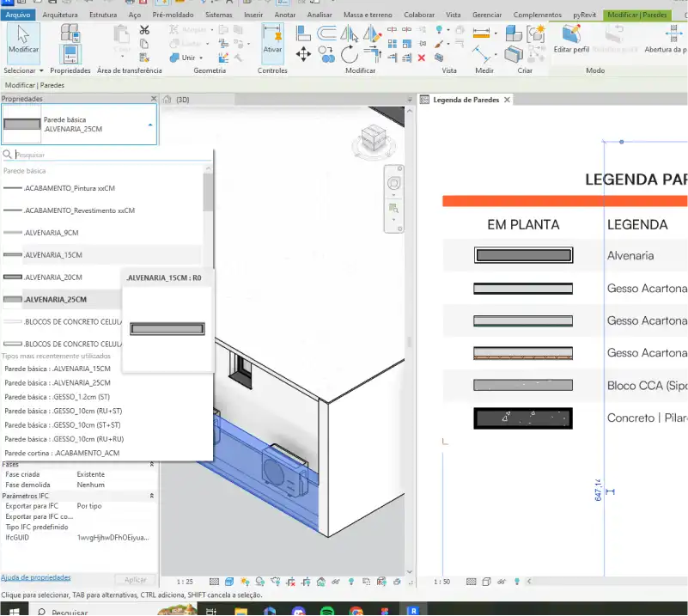Collapse the wall type selector dropdown
Viewport: 688px width, 616px height.
(x=150, y=125)
